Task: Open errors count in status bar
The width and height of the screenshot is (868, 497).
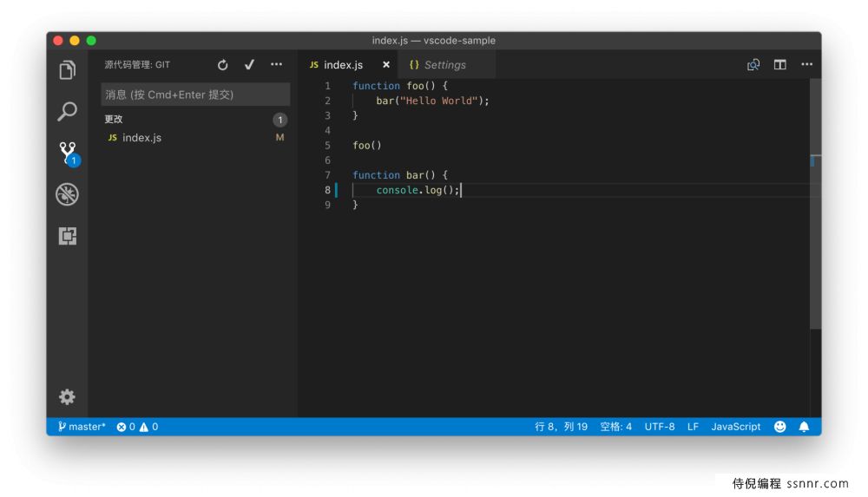Action: (x=126, y=427)
